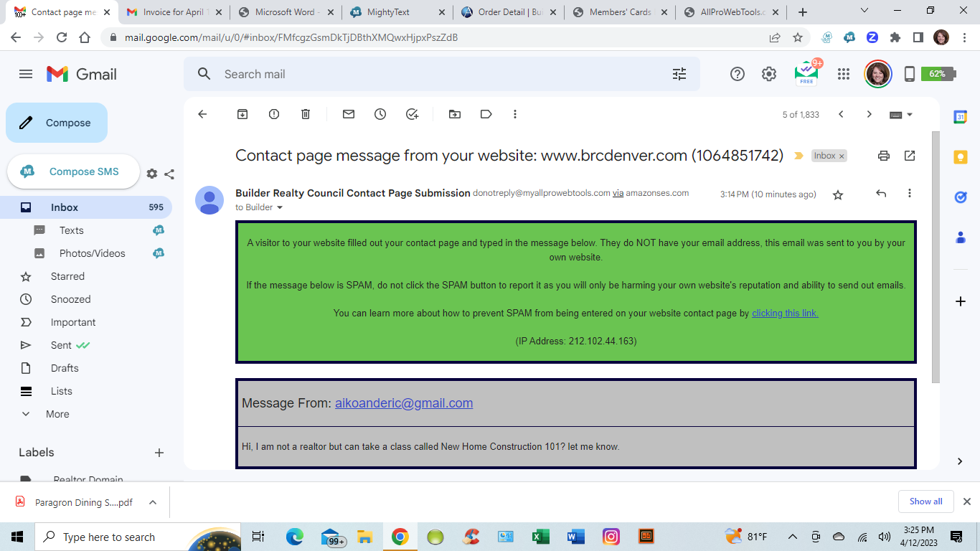The width and height of the screenshot is (980, 551).
Task: Open Gmail Settings gear
Action: tap(769, 74)
